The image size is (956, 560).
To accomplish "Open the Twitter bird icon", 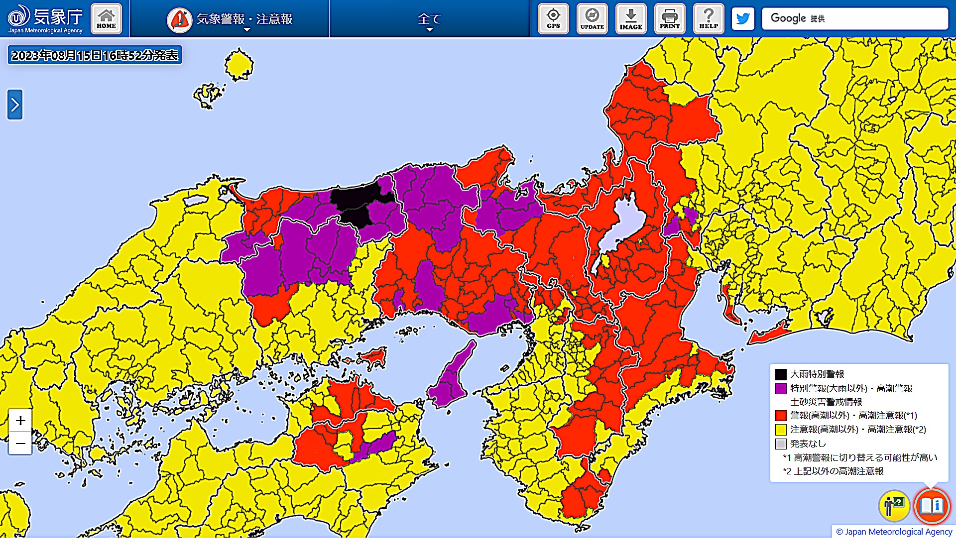I will (743, 19).
